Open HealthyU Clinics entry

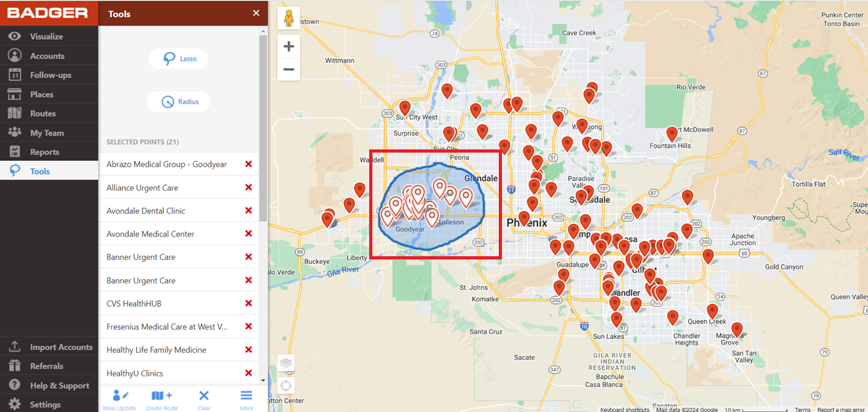(x=135, y=373)
